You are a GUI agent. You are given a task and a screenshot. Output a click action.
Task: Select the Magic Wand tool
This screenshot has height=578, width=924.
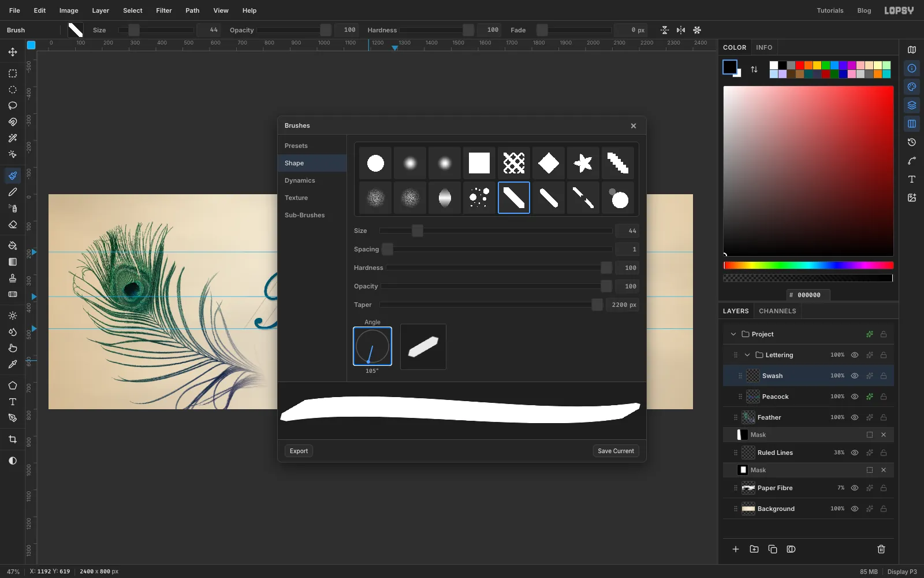13,138
